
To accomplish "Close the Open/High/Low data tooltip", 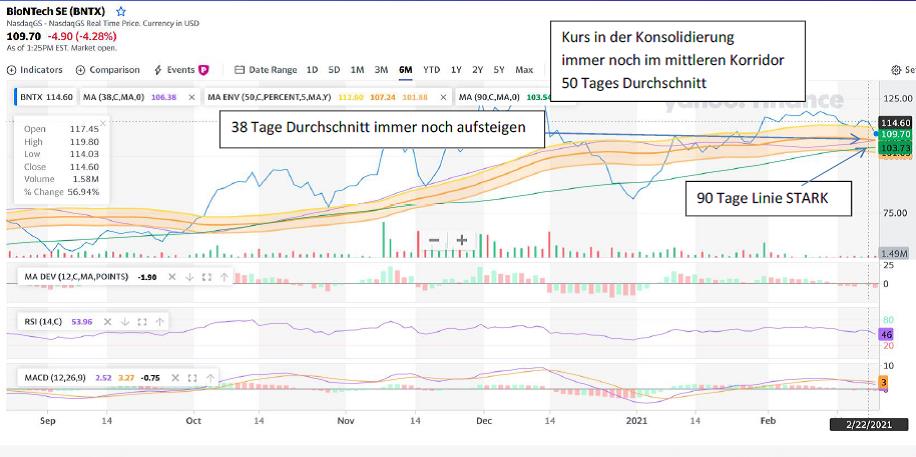I will pyautogui.click(x=103, y=123).
